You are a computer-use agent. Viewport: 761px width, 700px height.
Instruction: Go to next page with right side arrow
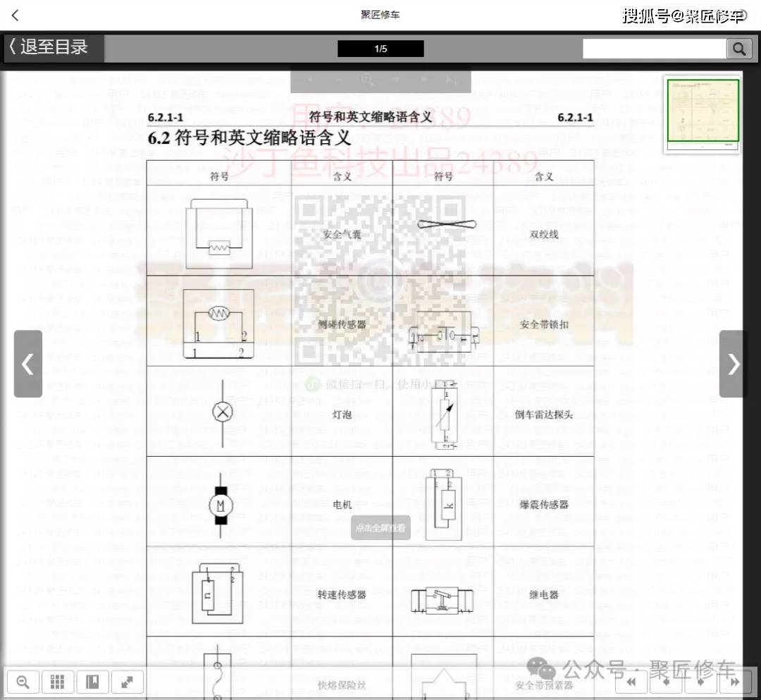(x=734, y=364)
